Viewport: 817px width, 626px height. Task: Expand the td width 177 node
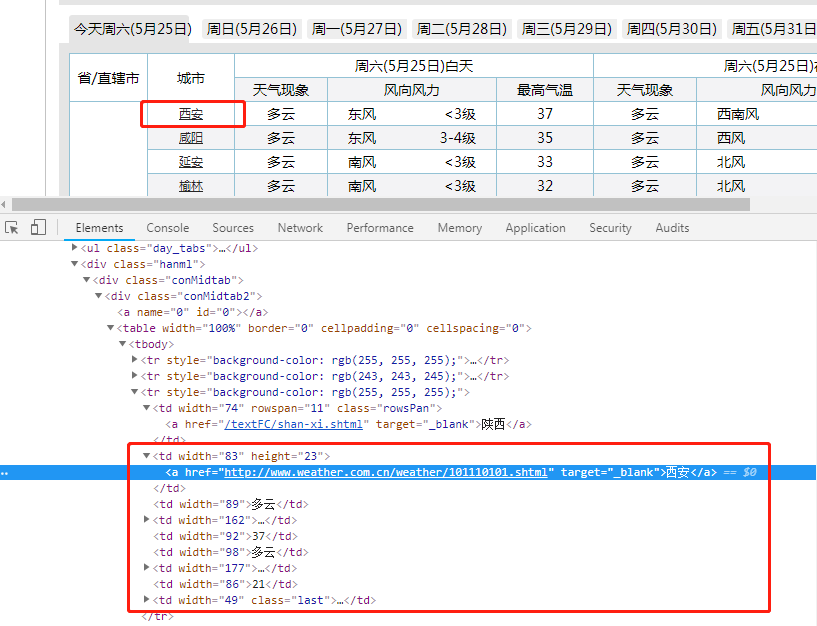(146, 568)
